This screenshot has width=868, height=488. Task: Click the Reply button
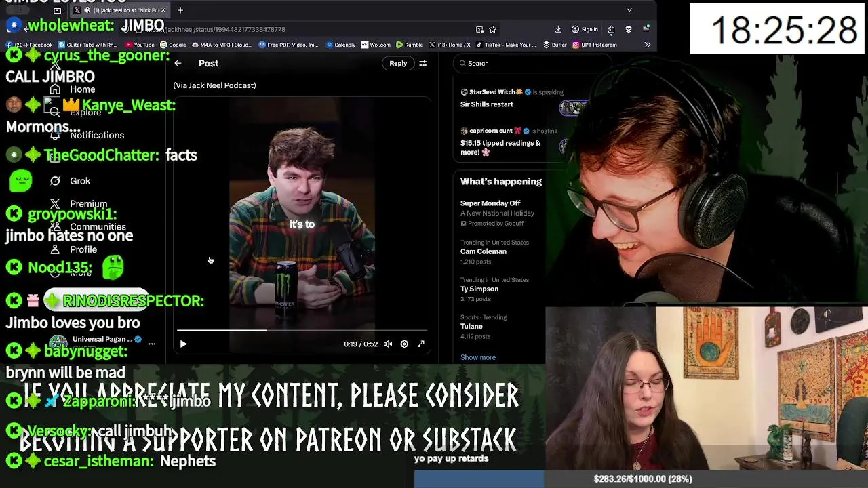pyautogui.click(x=398, y=63)
